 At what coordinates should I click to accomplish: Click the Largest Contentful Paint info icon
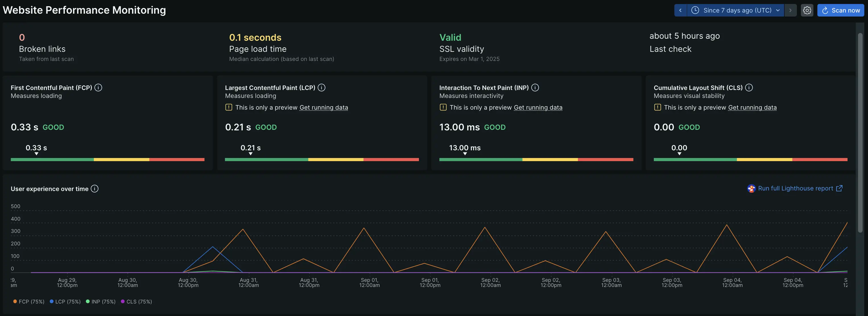point(321,88)
